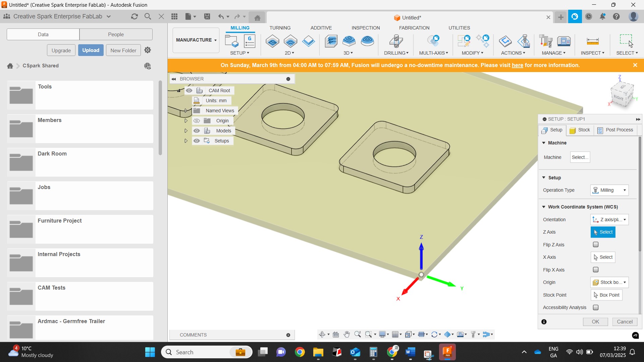This screenshot has height=362, width=644.
Task: Switch to the INSPECTION ribbon tab
Action: tap(366, 28)
